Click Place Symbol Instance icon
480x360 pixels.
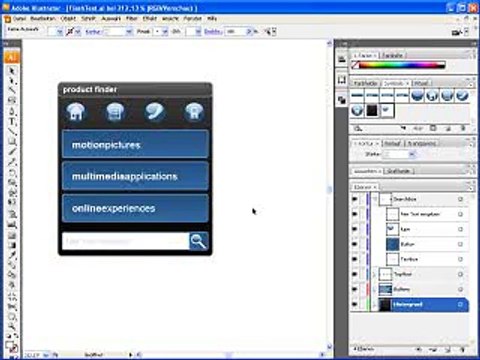pyautogui.click(x=404, y=128)
